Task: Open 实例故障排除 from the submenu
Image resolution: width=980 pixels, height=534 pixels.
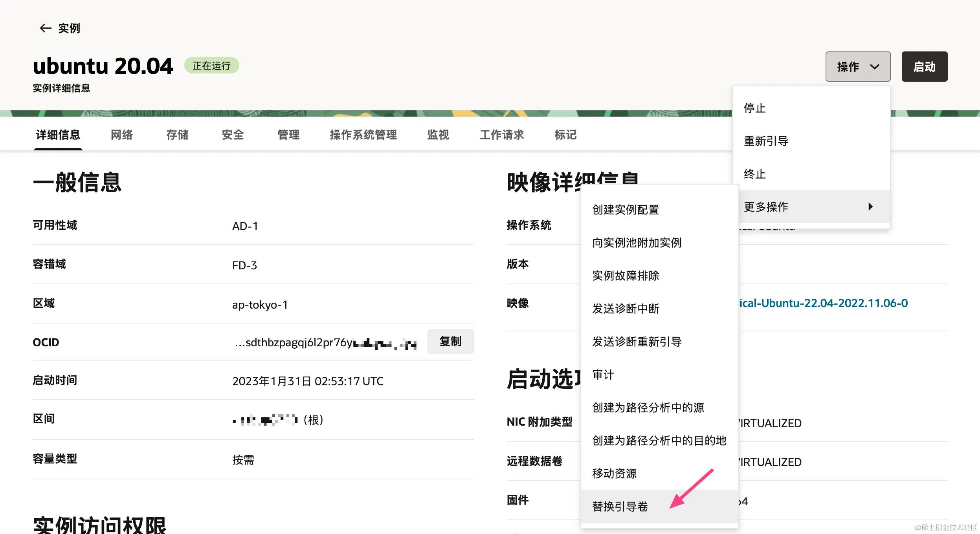Action: tap(625, 276)
